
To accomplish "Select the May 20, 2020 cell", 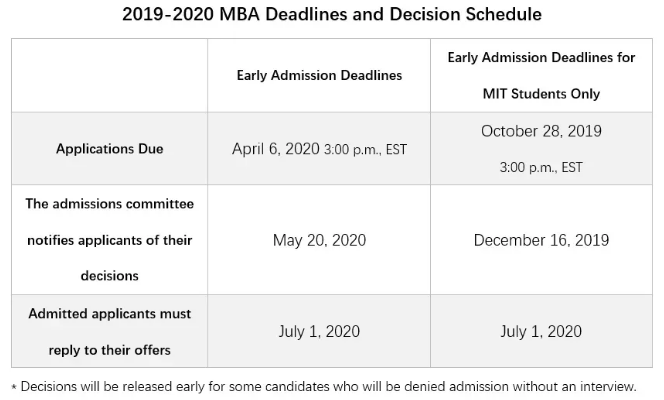I will (x=319, y=240).
